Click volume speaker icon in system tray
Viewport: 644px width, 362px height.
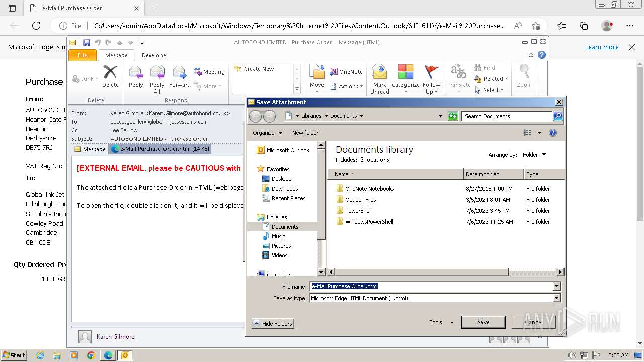(572, 355)
